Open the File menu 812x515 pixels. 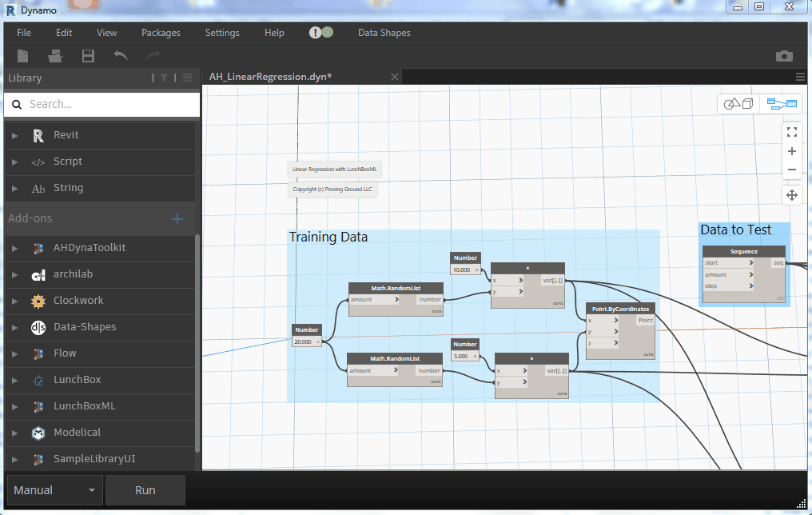[24, 33]
